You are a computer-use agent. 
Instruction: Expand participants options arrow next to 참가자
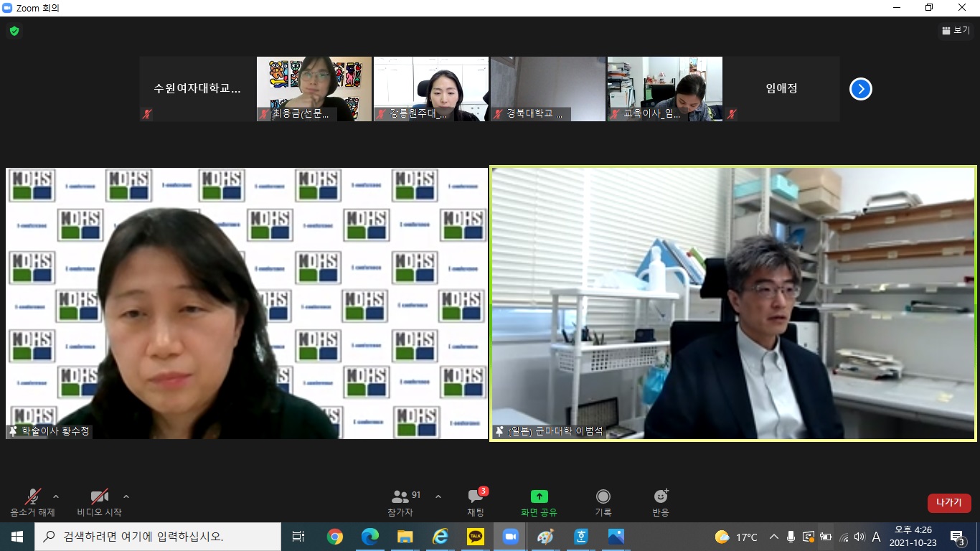(438, 496)
